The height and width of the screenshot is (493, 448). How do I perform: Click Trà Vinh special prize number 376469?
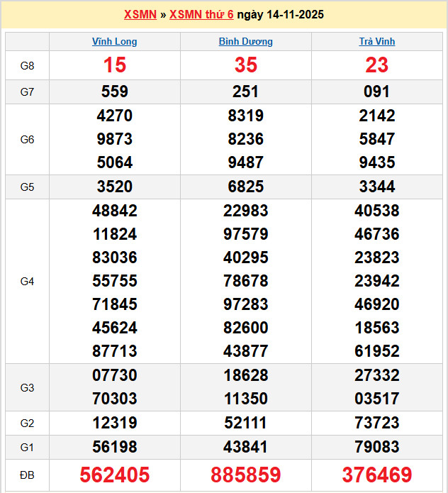[377, 475]
